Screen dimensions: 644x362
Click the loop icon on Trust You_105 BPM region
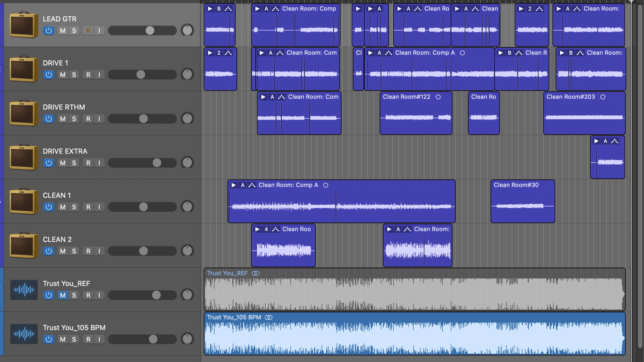coord(269,317)
